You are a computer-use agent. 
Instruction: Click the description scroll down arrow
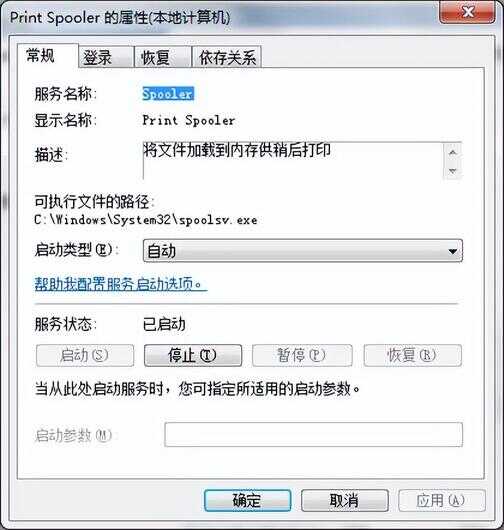(453, 170)
